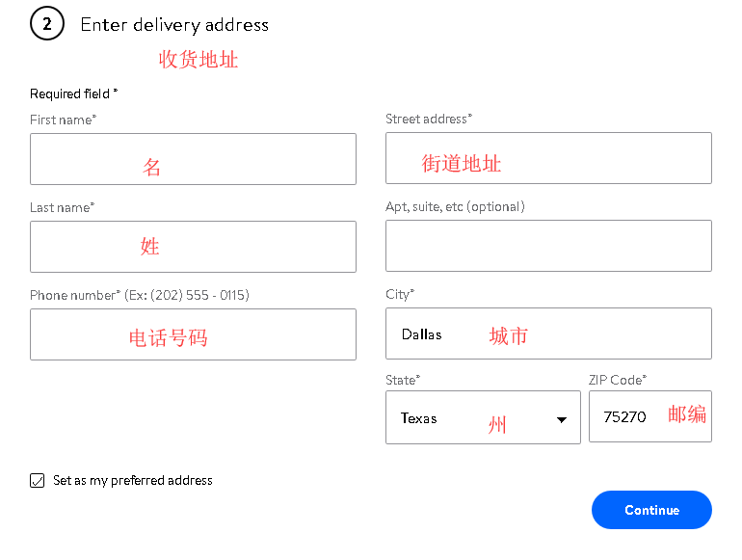This screenshot has width=742, height=560.
Task: Click the City field containing Dallas
Action: click(x=548, y=333)
